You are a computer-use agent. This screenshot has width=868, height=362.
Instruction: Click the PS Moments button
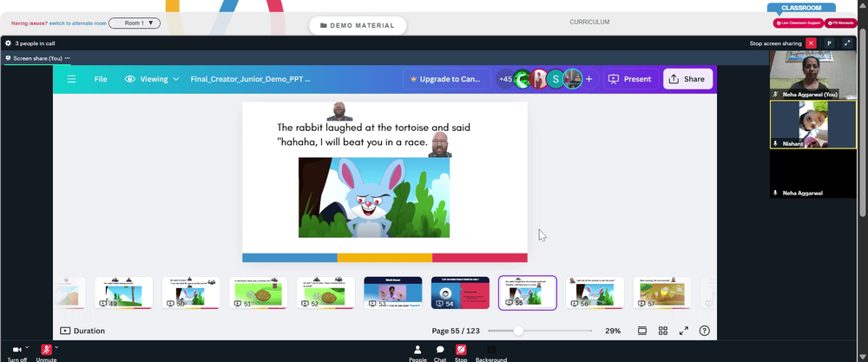841,23
